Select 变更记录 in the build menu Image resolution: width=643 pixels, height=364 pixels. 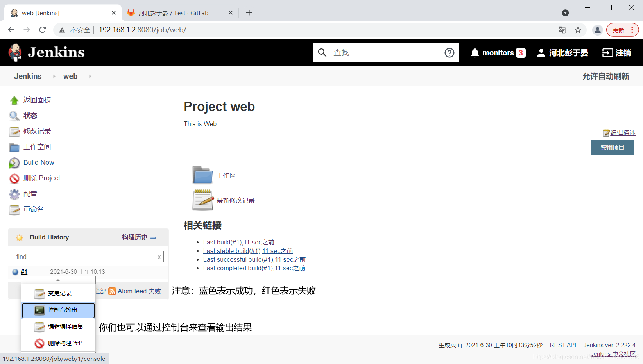[59, 293]
